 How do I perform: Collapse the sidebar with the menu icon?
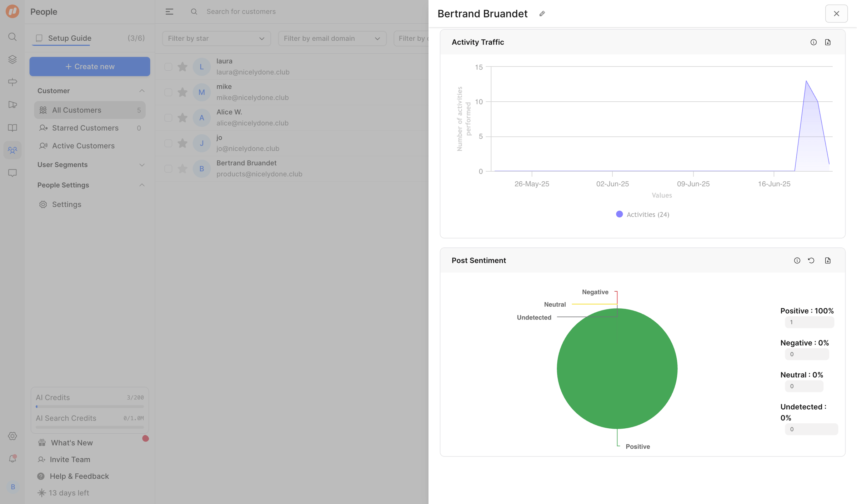tap(169, 12)
